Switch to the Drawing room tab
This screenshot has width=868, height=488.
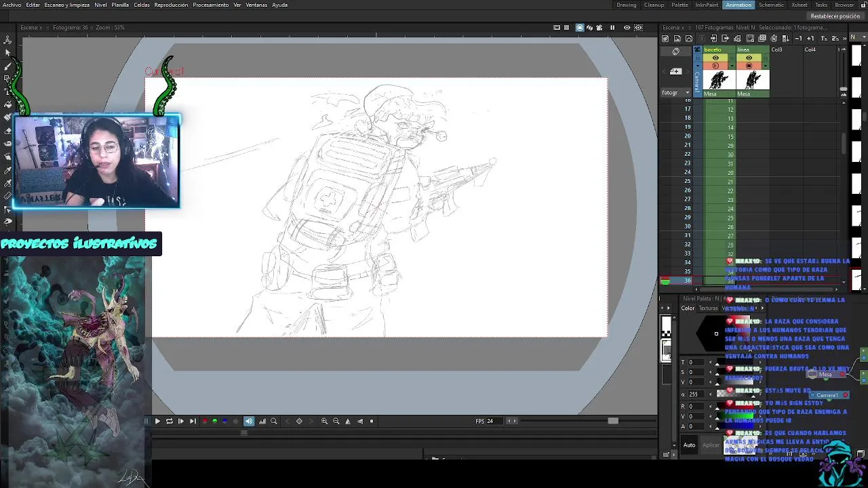click(626, 5)
